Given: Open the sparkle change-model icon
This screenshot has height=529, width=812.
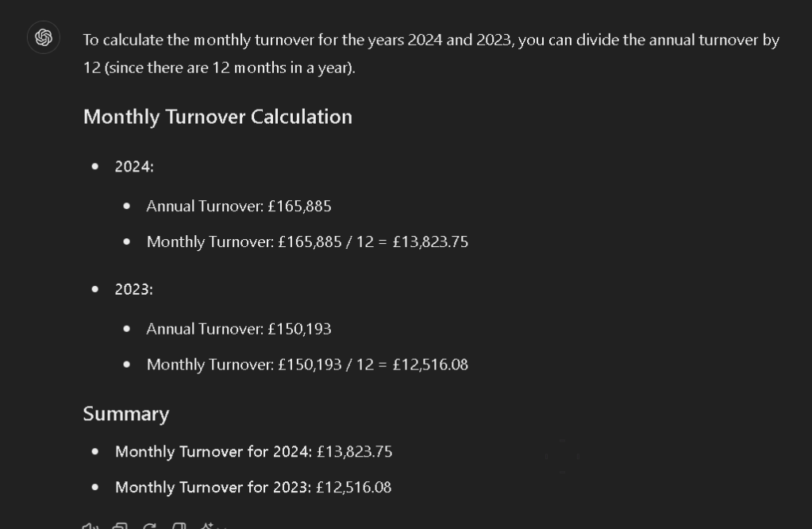Looking at the screenshot, I should pyautogui.click(x=208, y=527).
